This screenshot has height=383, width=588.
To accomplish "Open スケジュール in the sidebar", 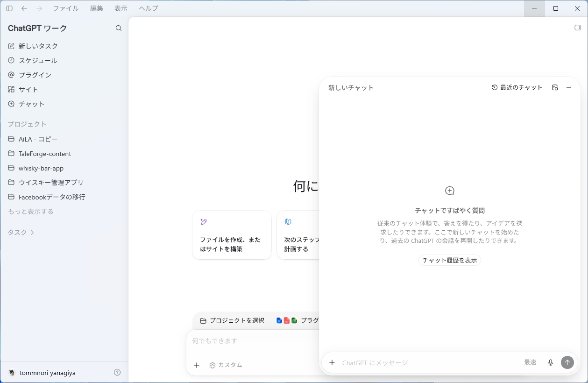I will pos(64,60).
